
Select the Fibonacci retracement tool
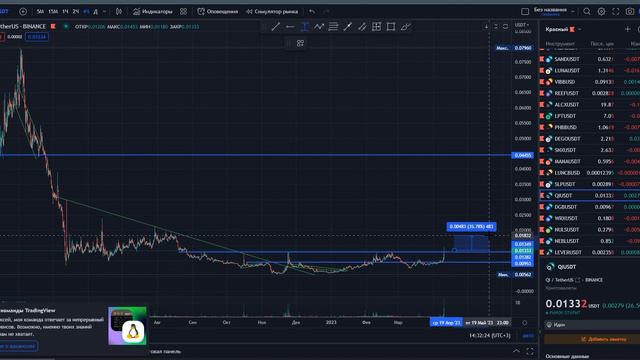(x=333, y=27)
